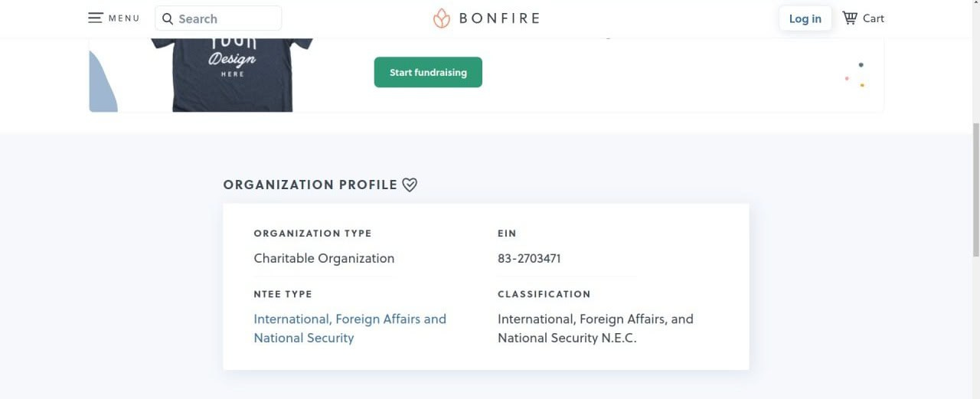Click the heart icon beside Organization Profile

[410, 185]
